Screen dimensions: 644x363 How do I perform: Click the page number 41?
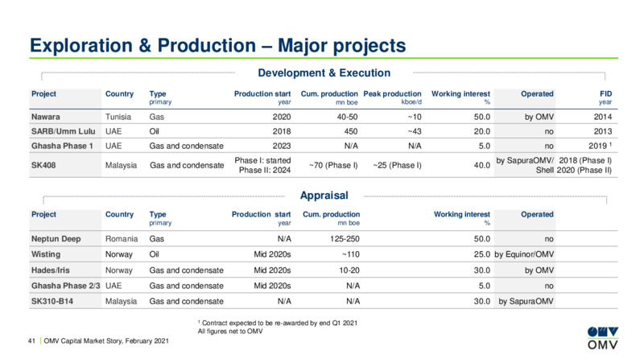31,340
